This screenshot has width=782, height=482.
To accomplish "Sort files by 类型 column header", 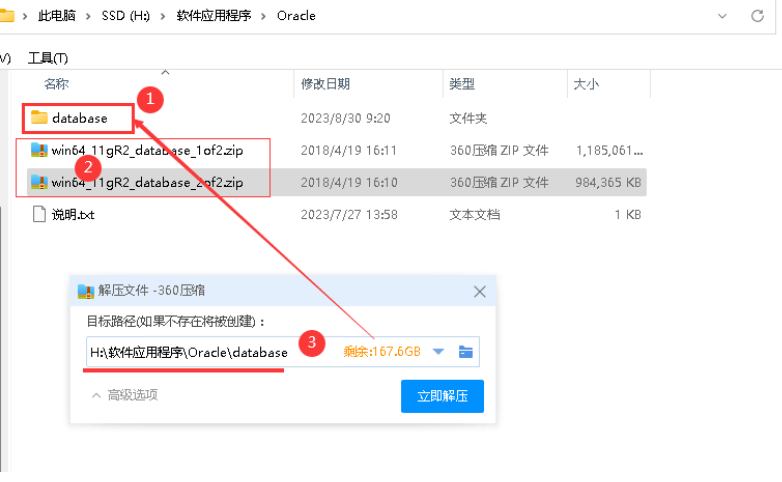I will pos(462,85).
